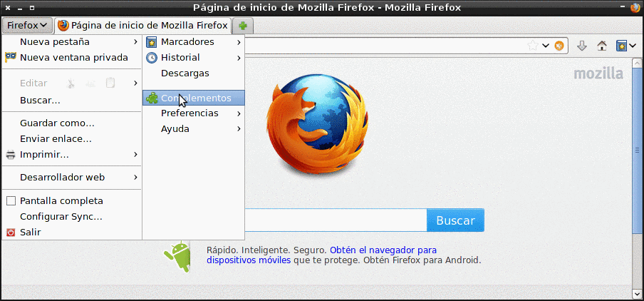Click the green Android robot icon
644x301 pixels.
pos(178,257)
